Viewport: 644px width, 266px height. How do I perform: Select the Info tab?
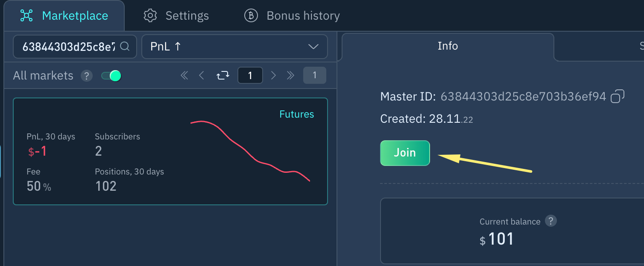point(448,46)
